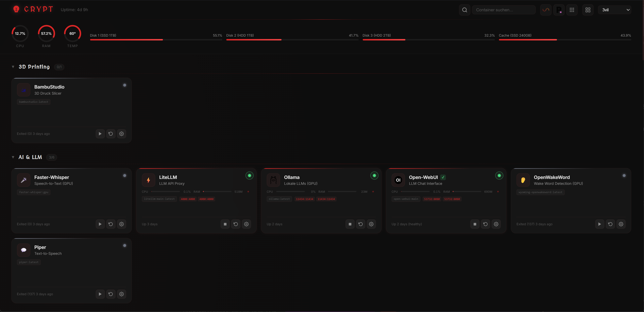This screenshot has width=644, height=312.
Task: Open the black P logo shortcut
Action: tap(559, 10)
